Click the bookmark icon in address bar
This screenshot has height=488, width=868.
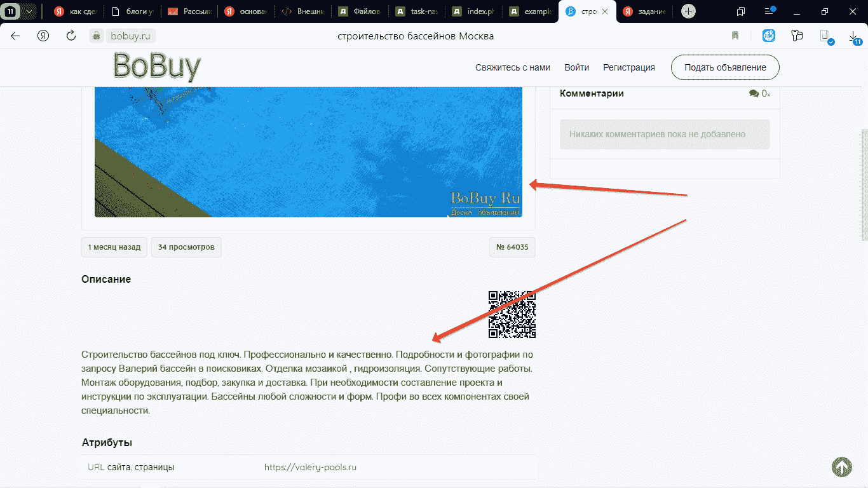735,36
